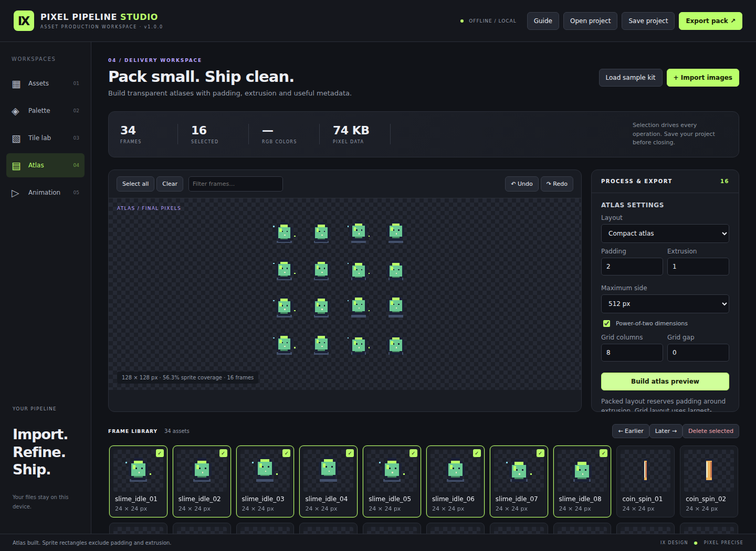Click the Guide button
756x551 pixels.
coord(543,21)
